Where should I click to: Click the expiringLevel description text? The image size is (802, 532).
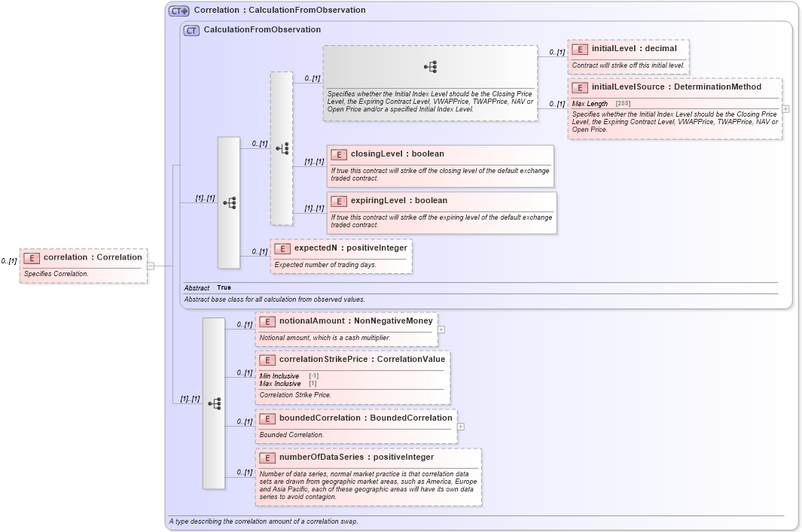coord(441,220)
